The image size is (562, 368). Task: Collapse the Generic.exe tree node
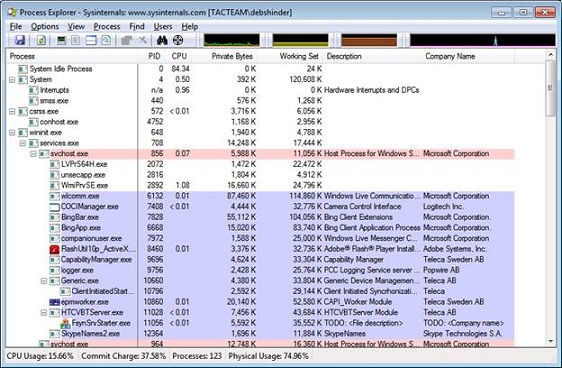44,281
